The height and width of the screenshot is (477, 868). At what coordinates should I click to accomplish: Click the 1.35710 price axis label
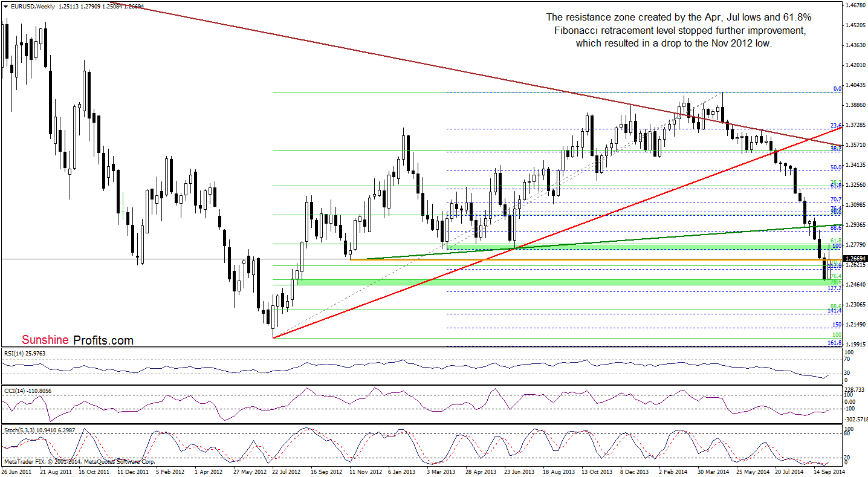pyautogui.click(x=855, y=144)
